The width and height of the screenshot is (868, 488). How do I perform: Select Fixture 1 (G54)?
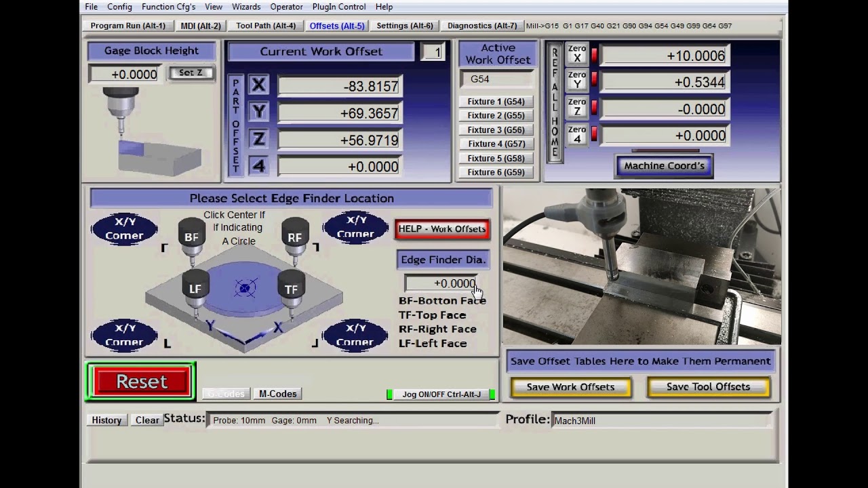click(496, 102)
